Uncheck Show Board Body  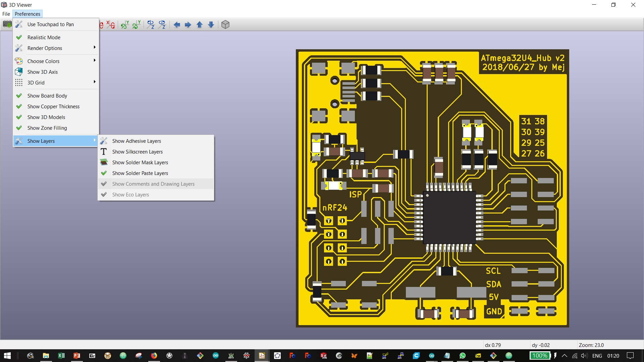point(47,96)
